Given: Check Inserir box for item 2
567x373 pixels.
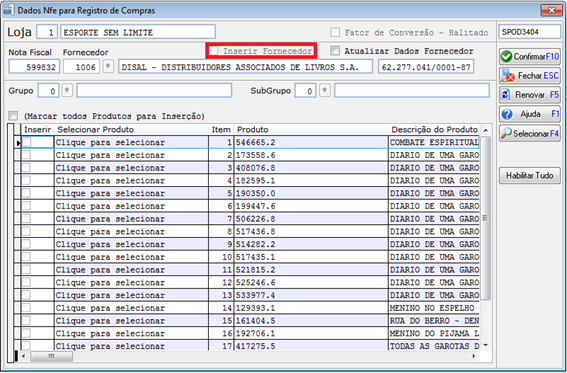Looking at the screenshot, I should [x=27, y=155].
